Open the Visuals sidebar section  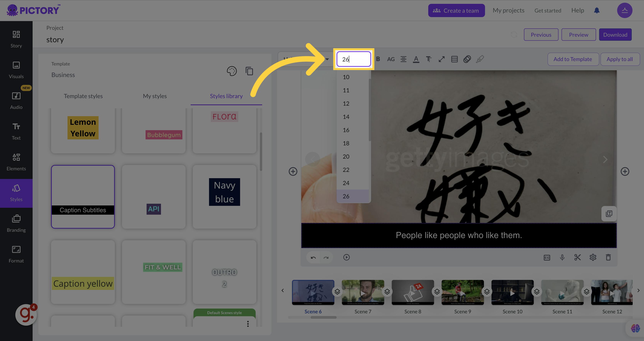(16, 70)
